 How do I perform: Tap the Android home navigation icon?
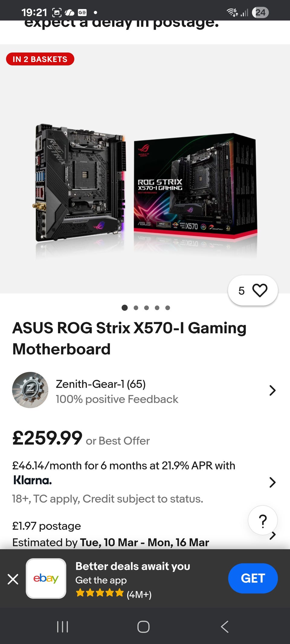143,627
